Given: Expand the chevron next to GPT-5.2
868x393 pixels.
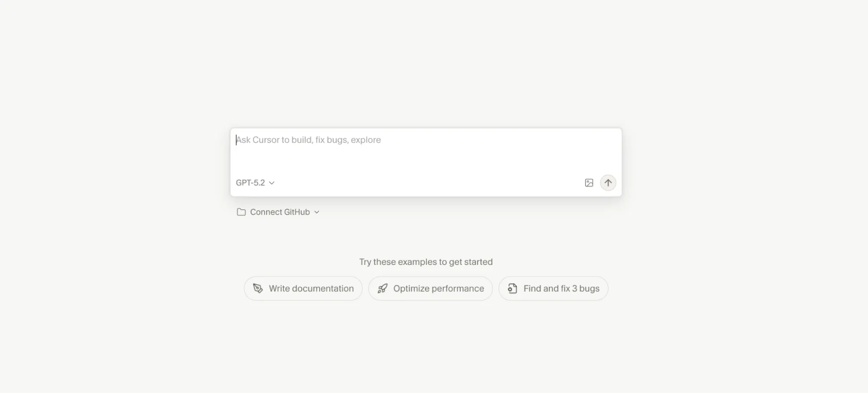Looking at the screenshot, I should (x=272, y=183).
